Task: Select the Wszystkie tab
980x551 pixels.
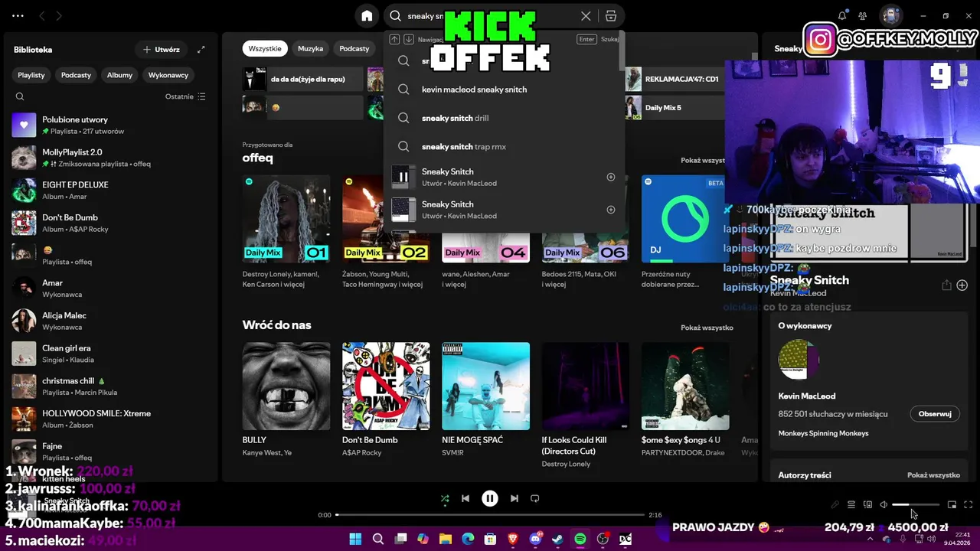Action: 265,48
